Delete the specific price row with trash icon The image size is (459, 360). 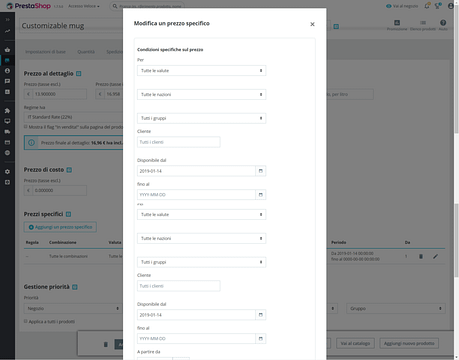click(421, 256)
